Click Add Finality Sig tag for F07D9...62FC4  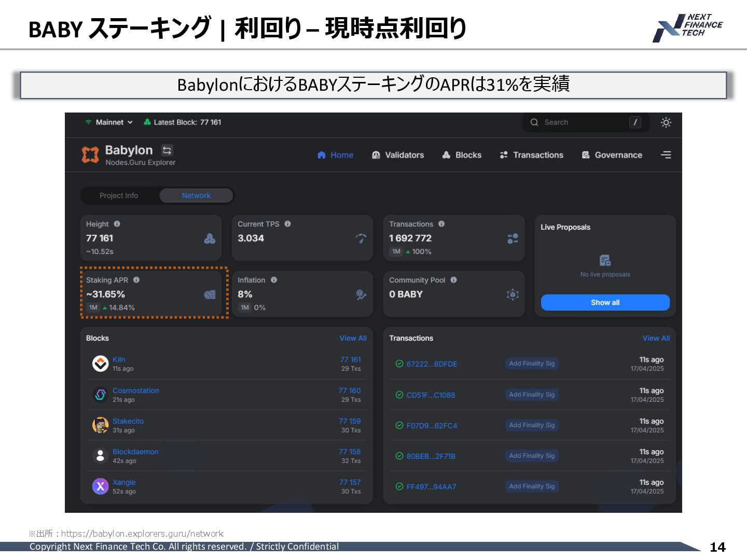pos(532,425)
